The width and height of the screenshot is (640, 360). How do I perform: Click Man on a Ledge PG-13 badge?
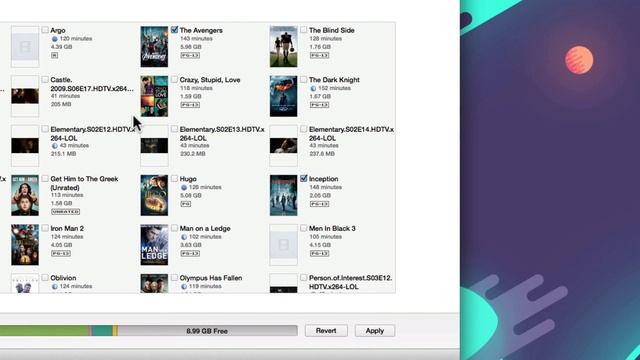pyautogui.click(x=190, y=253)
